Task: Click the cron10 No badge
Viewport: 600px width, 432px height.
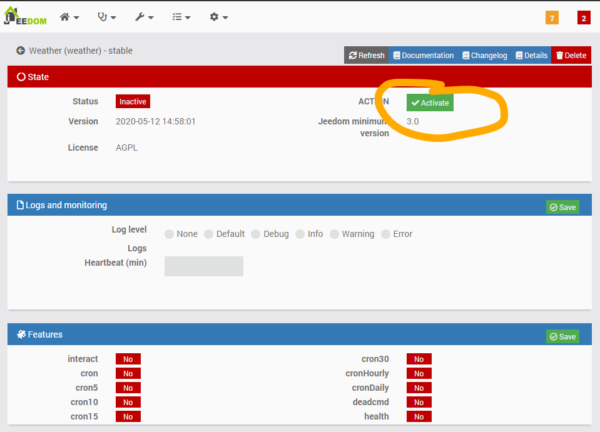Action: pyautogui.click(x=128, y=402)
